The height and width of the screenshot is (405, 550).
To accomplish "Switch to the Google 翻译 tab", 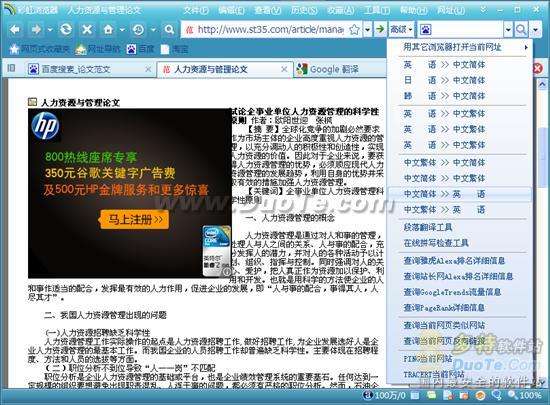I will pyautogui.click(x=334, y=69).
